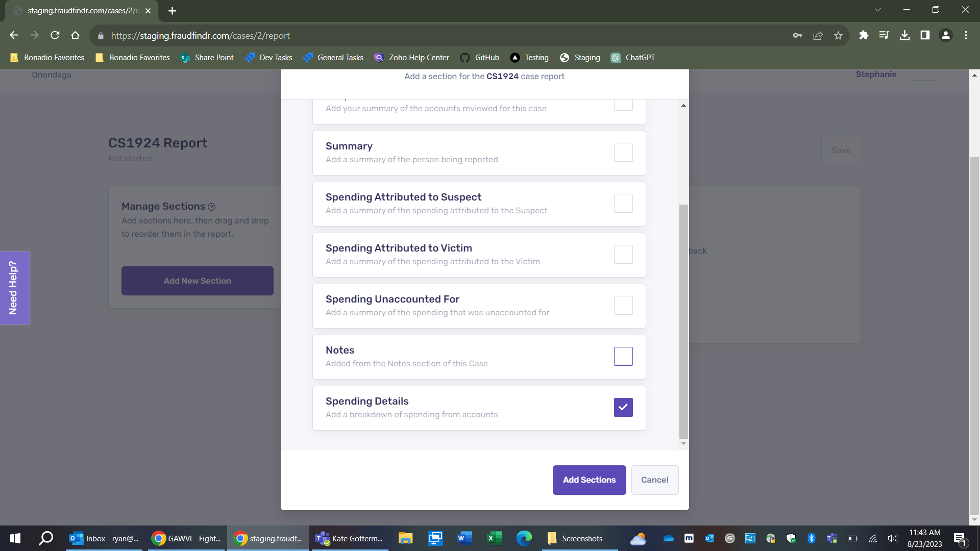Click the Manage Sections help icon
980x551 pixels.
(x=212, y=207)
